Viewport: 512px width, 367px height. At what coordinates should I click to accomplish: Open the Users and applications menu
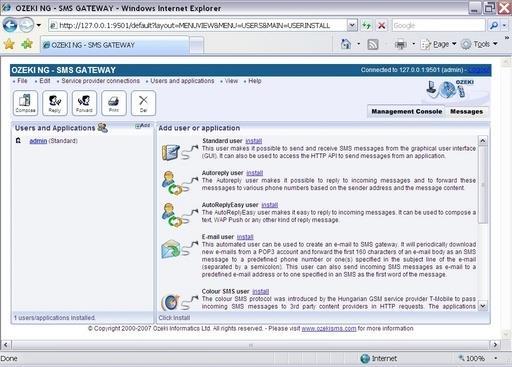coord(182,81)
